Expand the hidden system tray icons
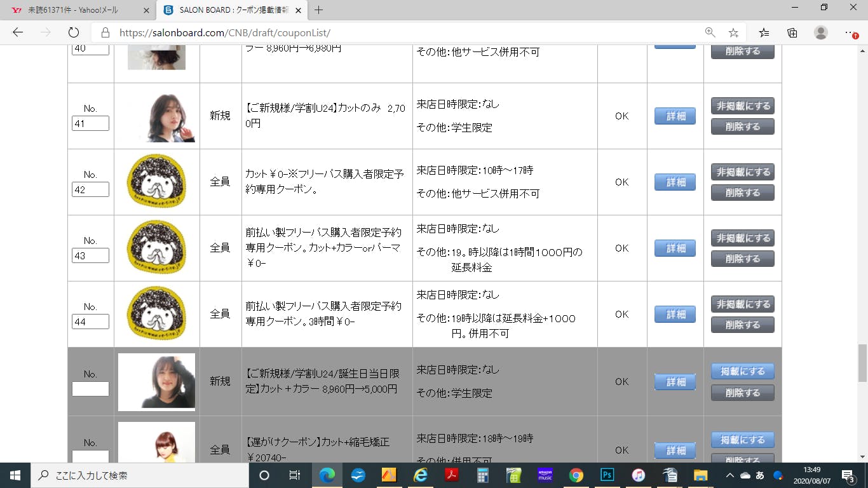This screenshot has height=488, width=868. click(730, 475)
